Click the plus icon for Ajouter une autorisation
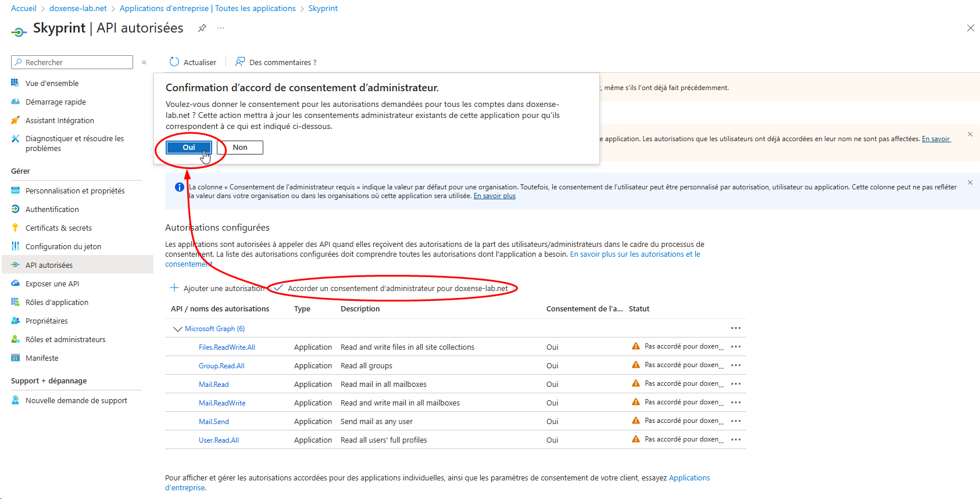 point(174,288)
